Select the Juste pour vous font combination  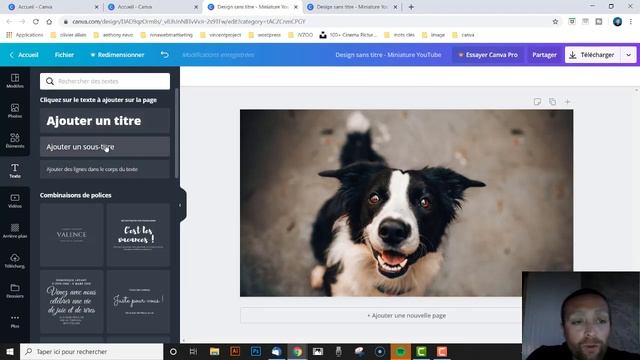[x=138, y=302]
